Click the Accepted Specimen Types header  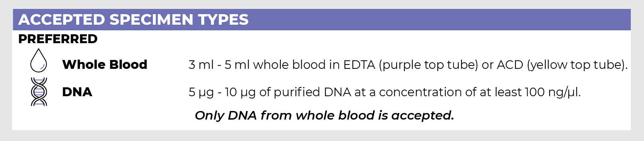(133, 20)
